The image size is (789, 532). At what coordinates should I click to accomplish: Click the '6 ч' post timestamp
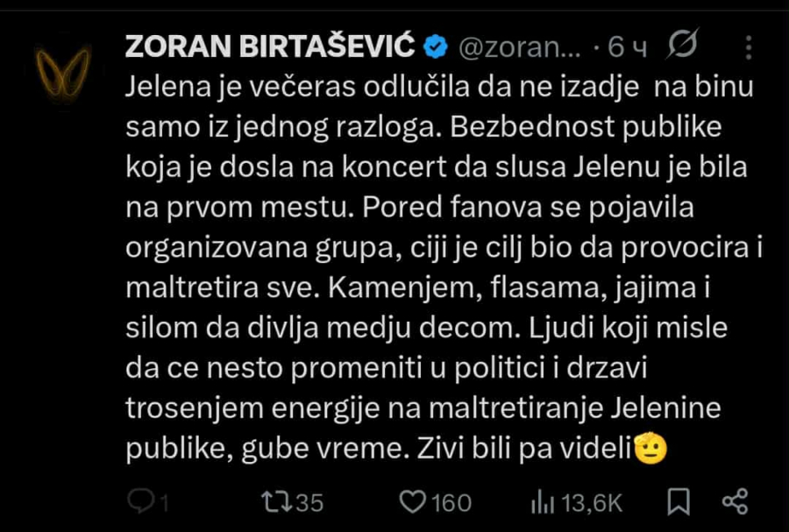coord(628,47)
